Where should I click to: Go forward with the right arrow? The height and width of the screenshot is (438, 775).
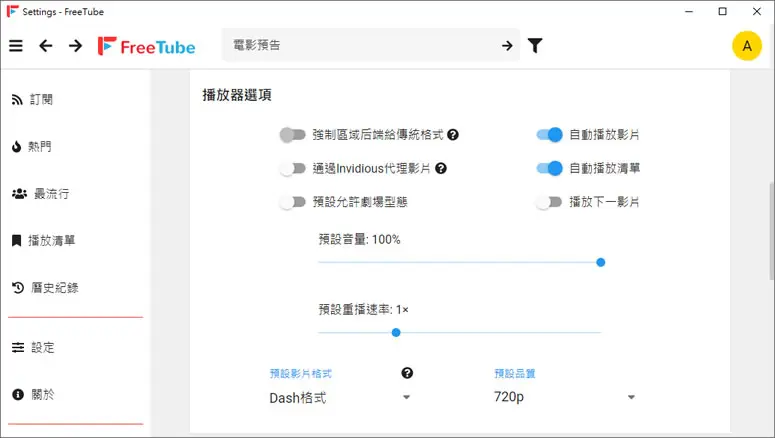click(x=76, y=46)
